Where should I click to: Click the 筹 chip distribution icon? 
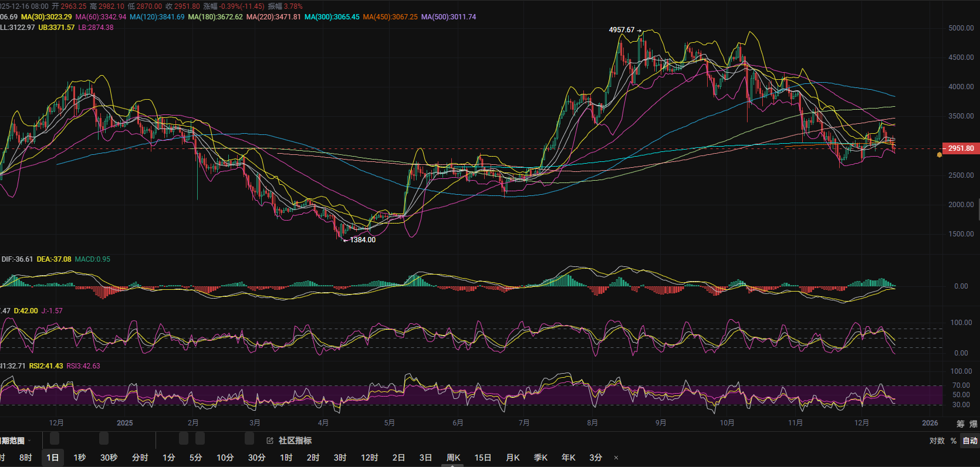point(961,424)
